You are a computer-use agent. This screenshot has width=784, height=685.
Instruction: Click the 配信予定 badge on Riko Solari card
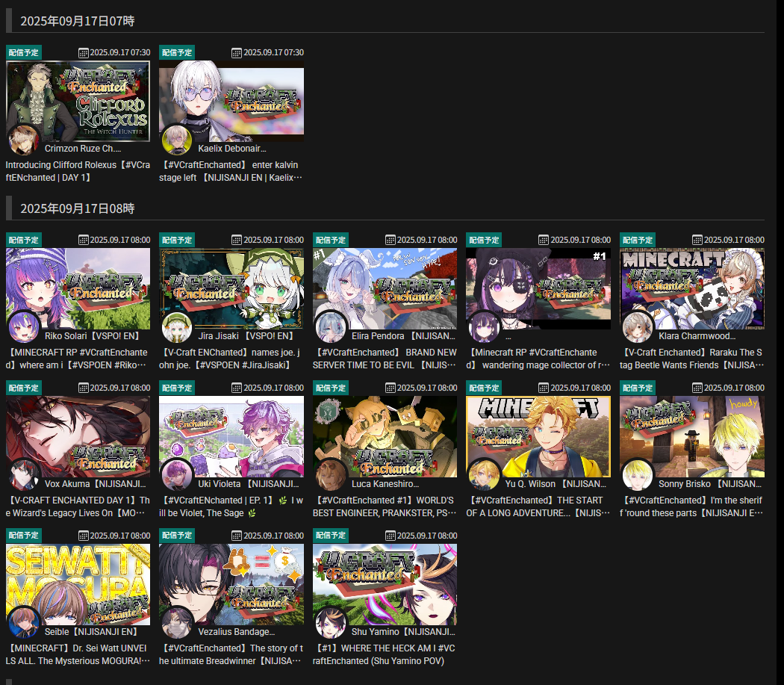pos(23,241)
